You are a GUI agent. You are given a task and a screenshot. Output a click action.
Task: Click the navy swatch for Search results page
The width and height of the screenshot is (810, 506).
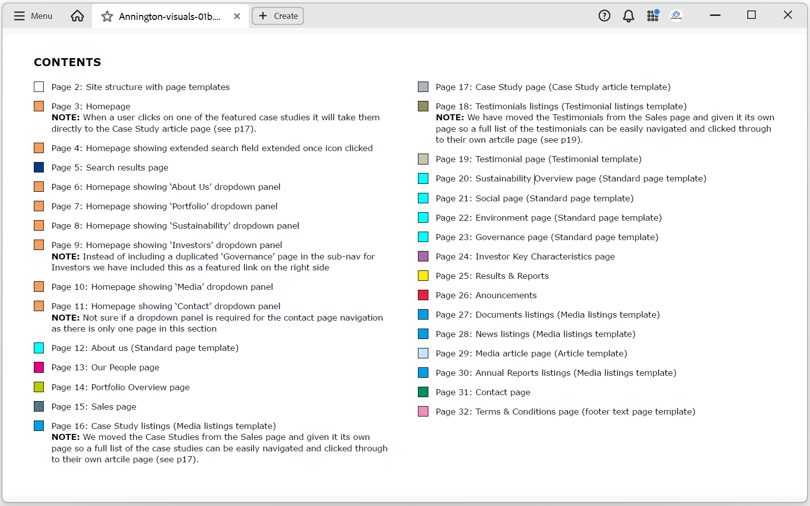pos(39,168)
